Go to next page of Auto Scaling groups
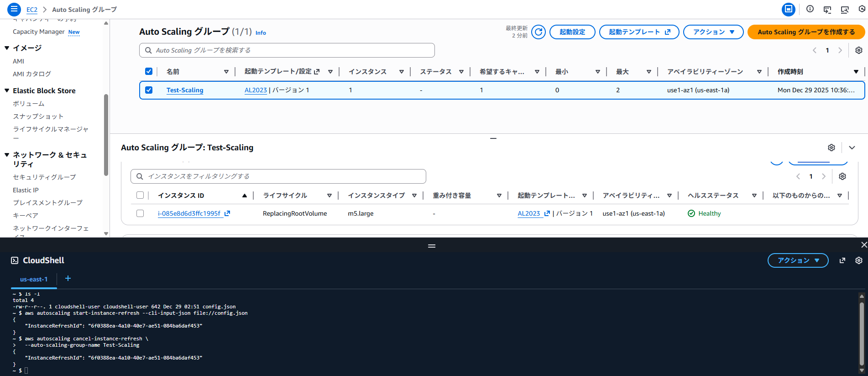This screenshot has width=868, height=376. point(840,50)
